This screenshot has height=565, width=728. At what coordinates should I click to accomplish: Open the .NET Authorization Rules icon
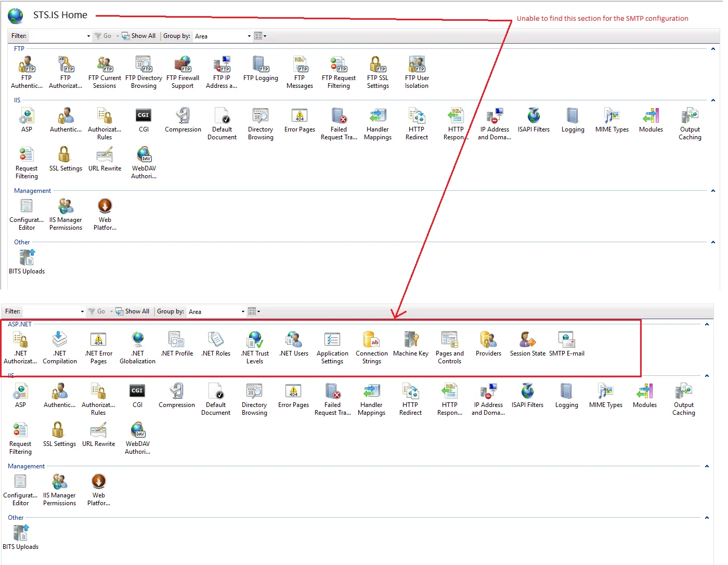20,339
